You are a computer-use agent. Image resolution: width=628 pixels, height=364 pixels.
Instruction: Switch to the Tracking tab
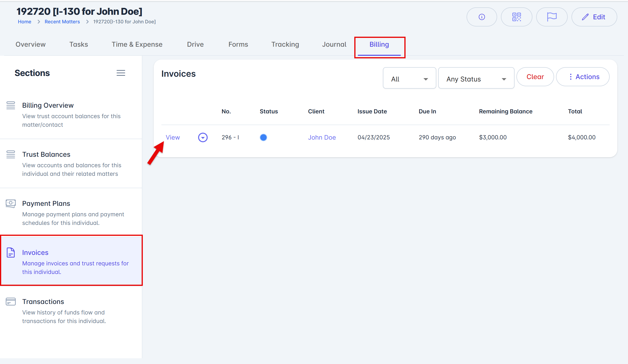point(285,44)
